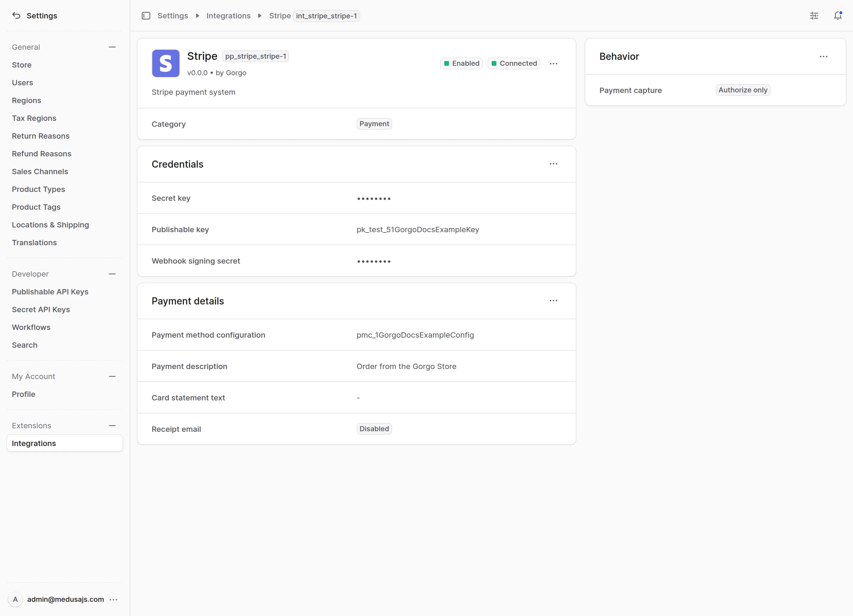The height and width of the screenshot is (616, 853).
Task: Click the Connected status badge
Action: (514, 64)
